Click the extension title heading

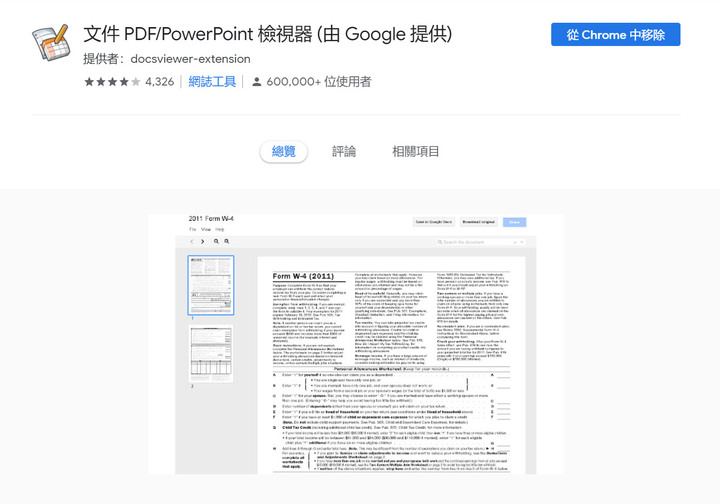click(x=268, y=34)
